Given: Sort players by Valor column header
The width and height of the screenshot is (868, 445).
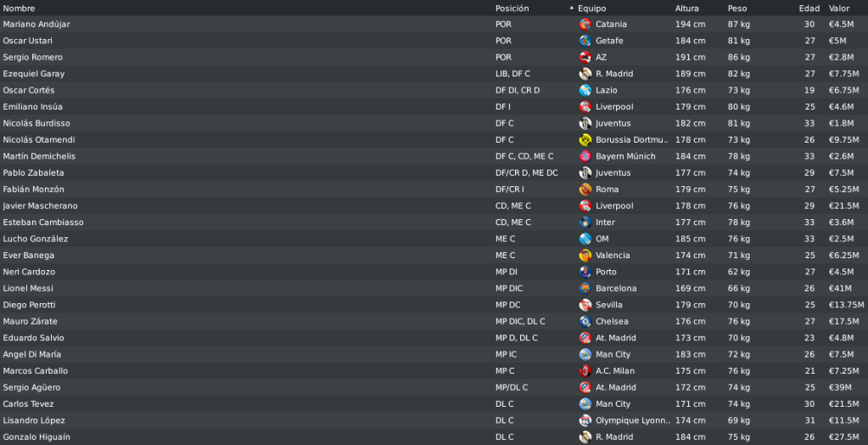Looking at the screenshot, I should 838,8.
